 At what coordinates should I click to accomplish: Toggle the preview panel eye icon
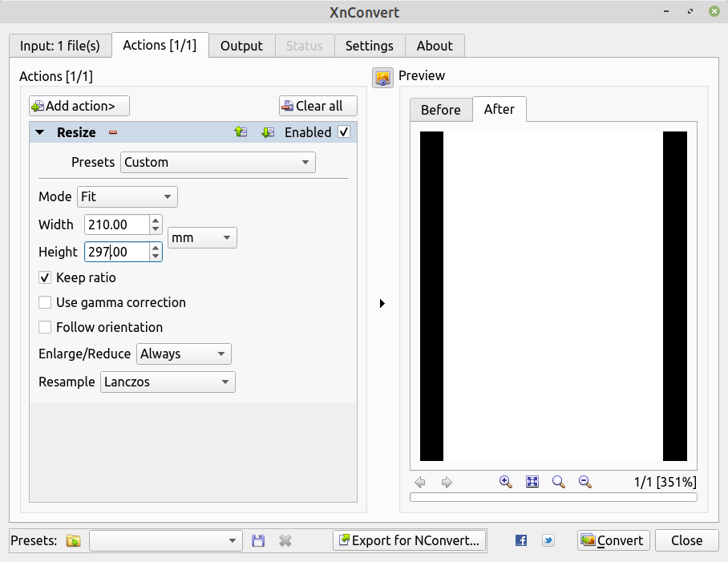[x=382, y=78]
